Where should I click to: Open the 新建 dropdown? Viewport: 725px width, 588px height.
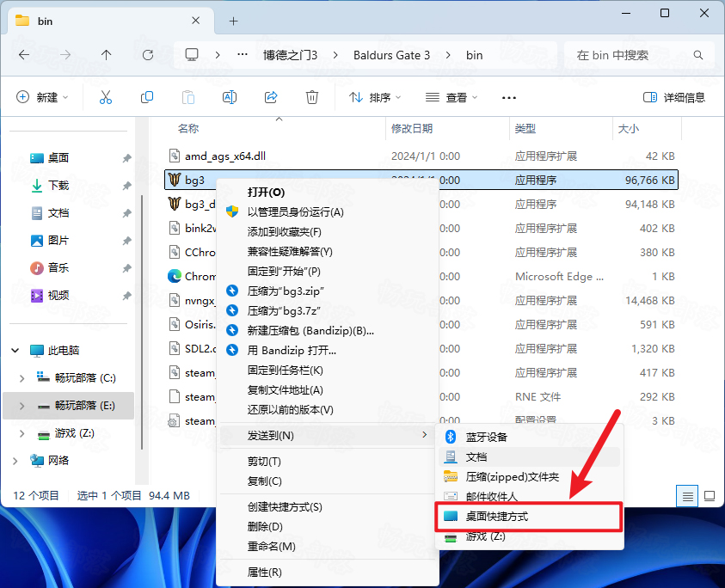tap(42, 97)
